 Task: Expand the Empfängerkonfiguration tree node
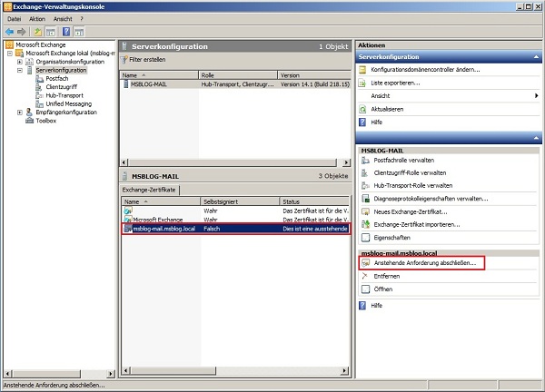[x=20, y=113]
